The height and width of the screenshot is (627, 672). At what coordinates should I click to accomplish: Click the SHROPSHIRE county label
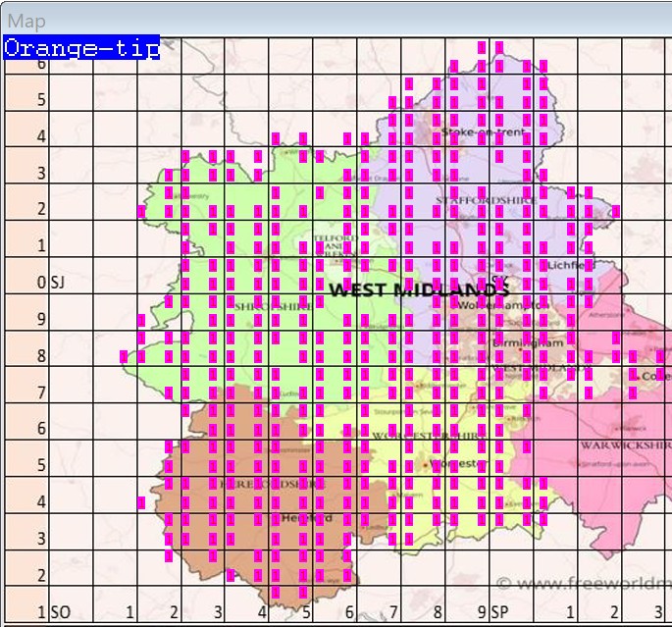[272, 306]
